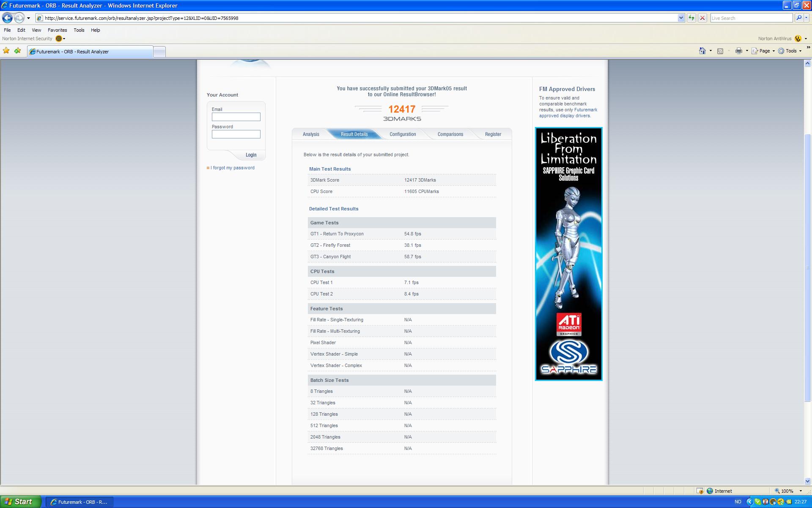The image size is (812, 508).
Task: Click the browser Back arrow button
Action: coord(7,18)
